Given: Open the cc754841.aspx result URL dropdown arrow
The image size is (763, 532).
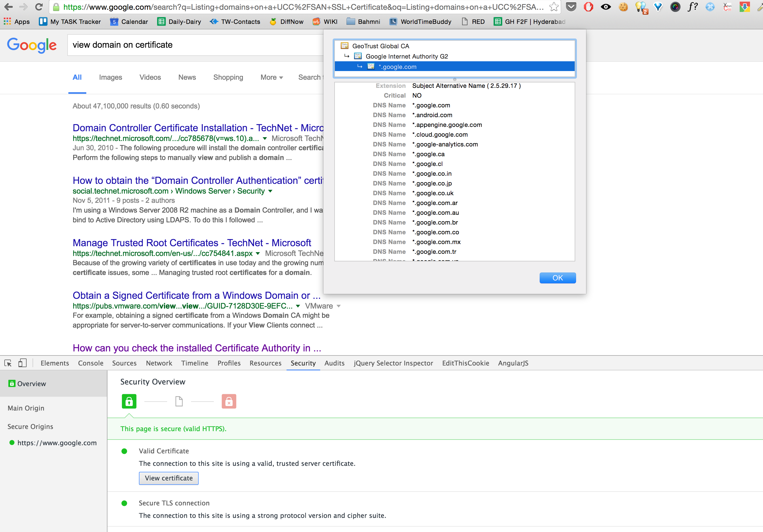Looking at the screenshot, I should pyautogui.click(x=257, y=253).
